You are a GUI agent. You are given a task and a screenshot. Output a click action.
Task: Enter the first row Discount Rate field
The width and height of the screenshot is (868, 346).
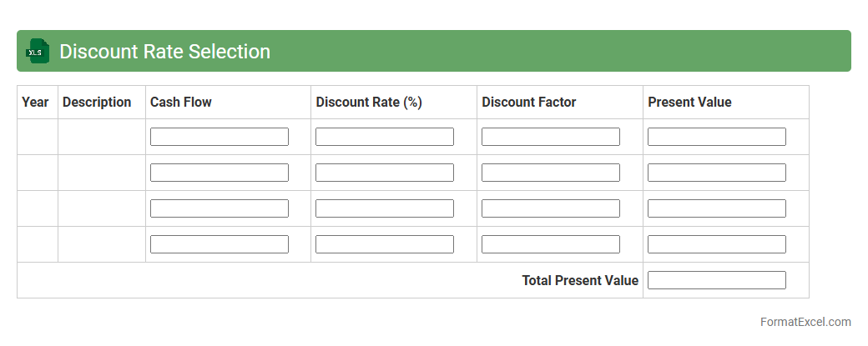click(x=385, y=137)
